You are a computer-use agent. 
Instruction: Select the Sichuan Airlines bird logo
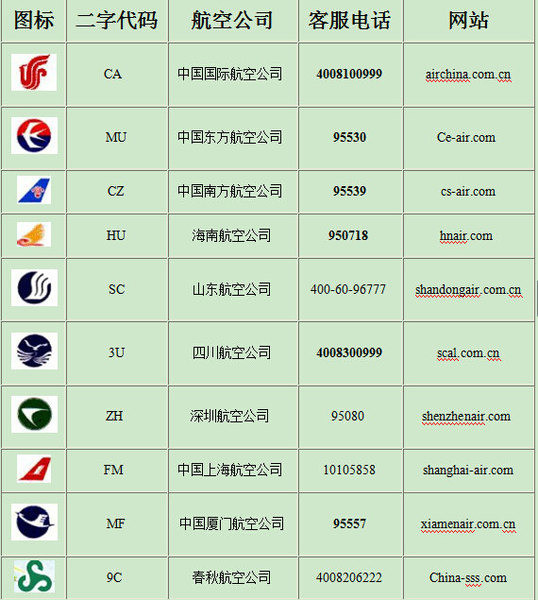point(34,351)
